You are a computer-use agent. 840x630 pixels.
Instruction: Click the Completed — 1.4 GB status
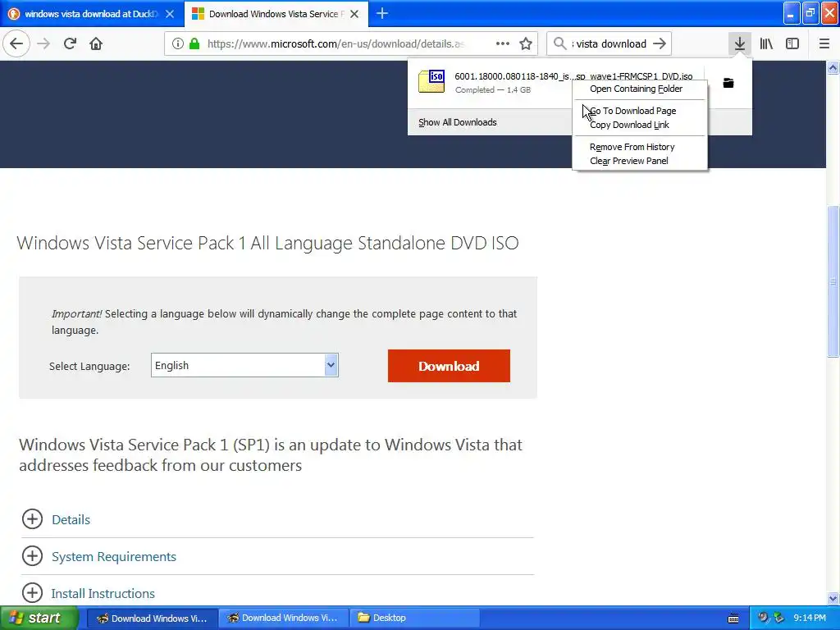coord(493,90)
